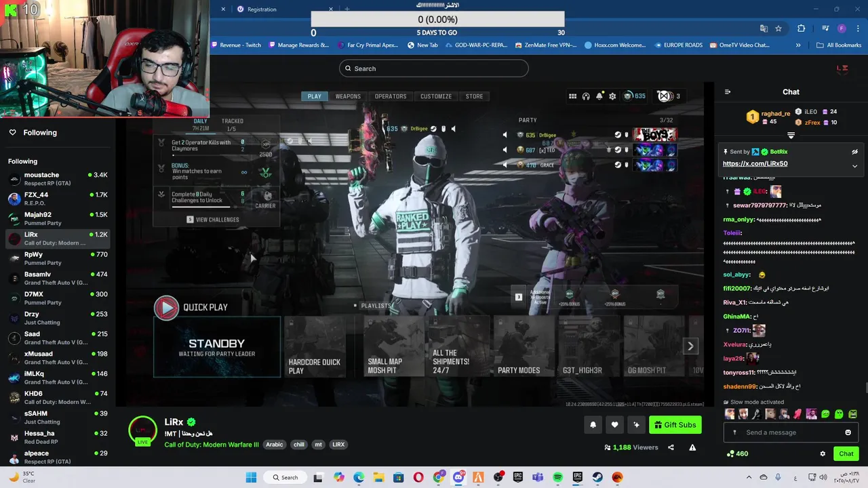868x488 pixels.
Task: Open the OmeTV Video Chat bookmark
Action: point(740,45)
